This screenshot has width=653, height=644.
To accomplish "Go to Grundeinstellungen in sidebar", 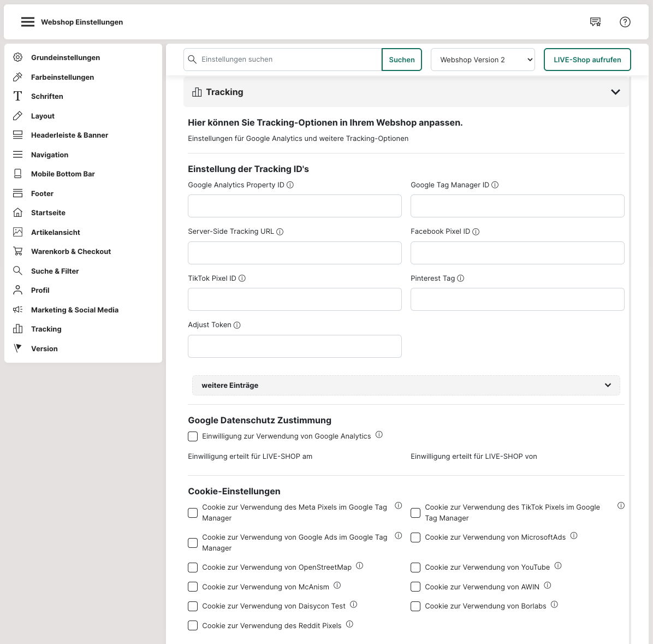I will pos(66,57).
